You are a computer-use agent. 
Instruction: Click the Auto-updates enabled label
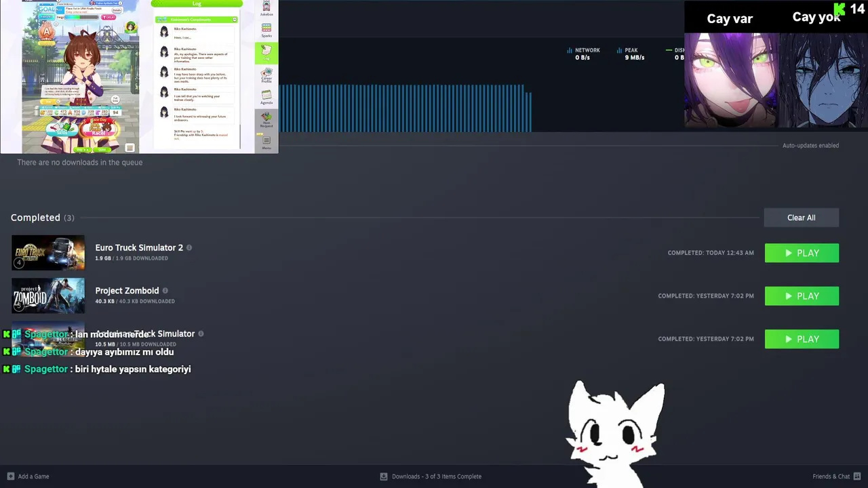pos(810,146)
